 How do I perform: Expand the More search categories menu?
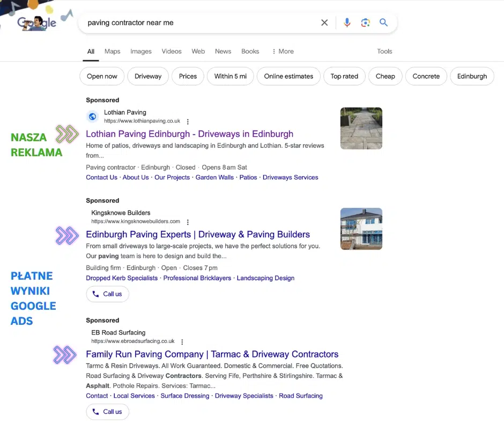pos(283,52)
